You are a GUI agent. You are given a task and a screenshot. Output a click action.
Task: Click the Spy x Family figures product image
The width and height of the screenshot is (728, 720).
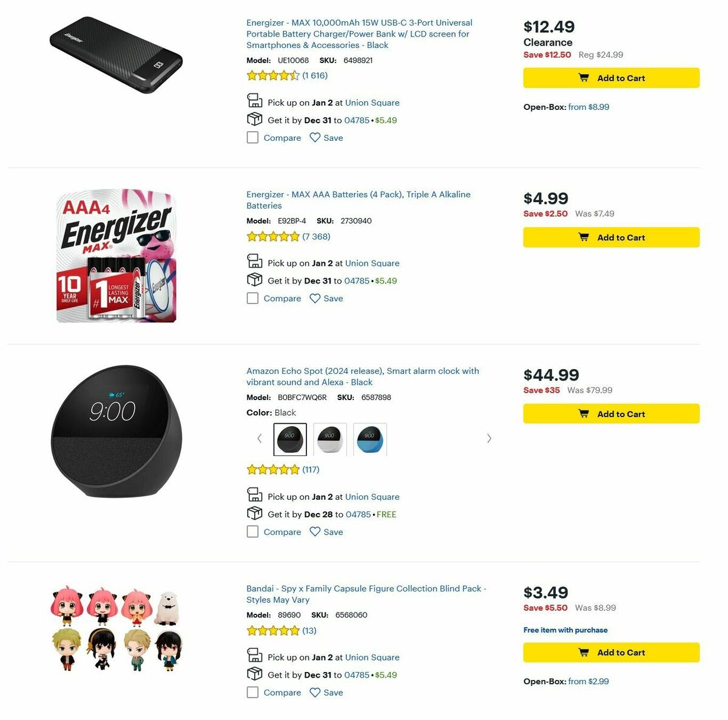tap(115, 631)
